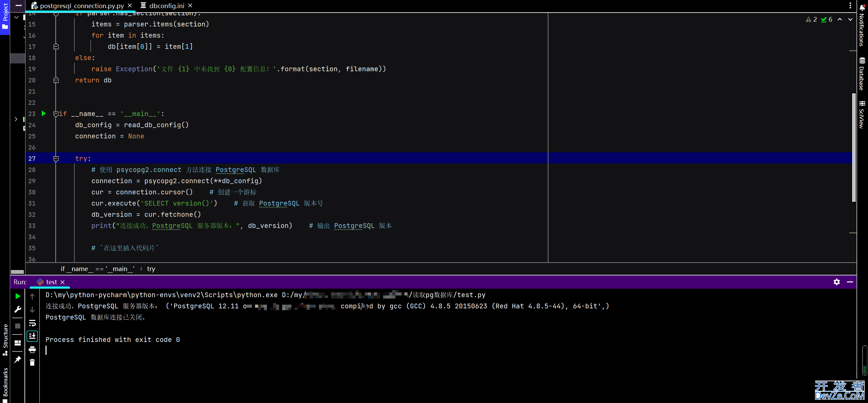The height and width of the screenshot is (403, 868).
Task: Fold marker at line 20 return db
Action: 56,80
